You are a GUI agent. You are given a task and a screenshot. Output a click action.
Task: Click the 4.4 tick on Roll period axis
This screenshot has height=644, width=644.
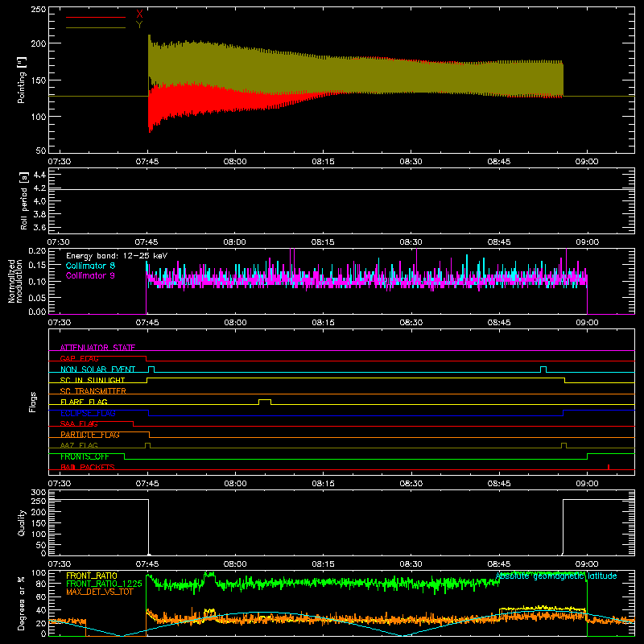[39, 175]
